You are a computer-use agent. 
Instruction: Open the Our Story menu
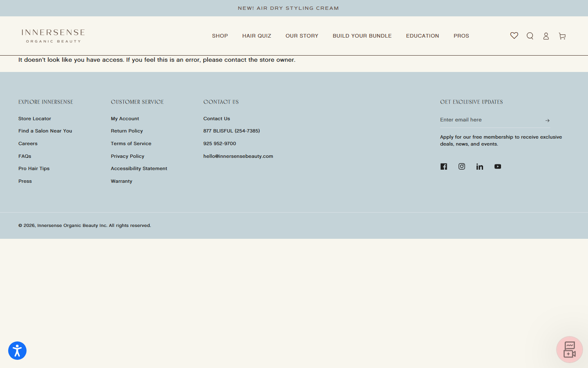tap(302, 36)
